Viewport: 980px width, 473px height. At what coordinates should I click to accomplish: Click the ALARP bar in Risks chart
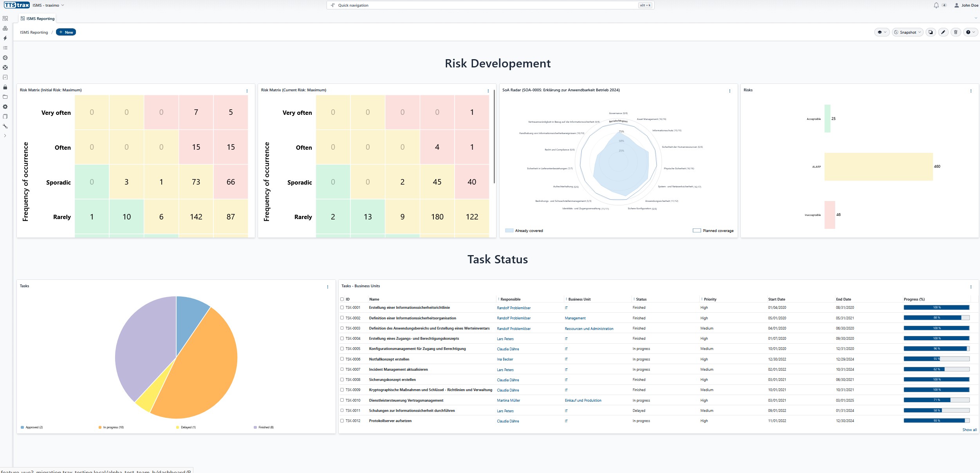pyautogui.click(x=878, y=167)
